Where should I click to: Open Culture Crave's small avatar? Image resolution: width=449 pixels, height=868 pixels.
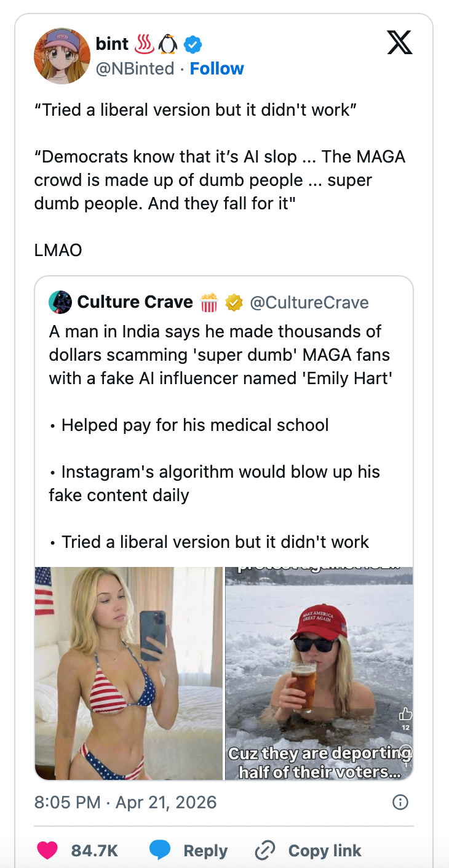60,302
